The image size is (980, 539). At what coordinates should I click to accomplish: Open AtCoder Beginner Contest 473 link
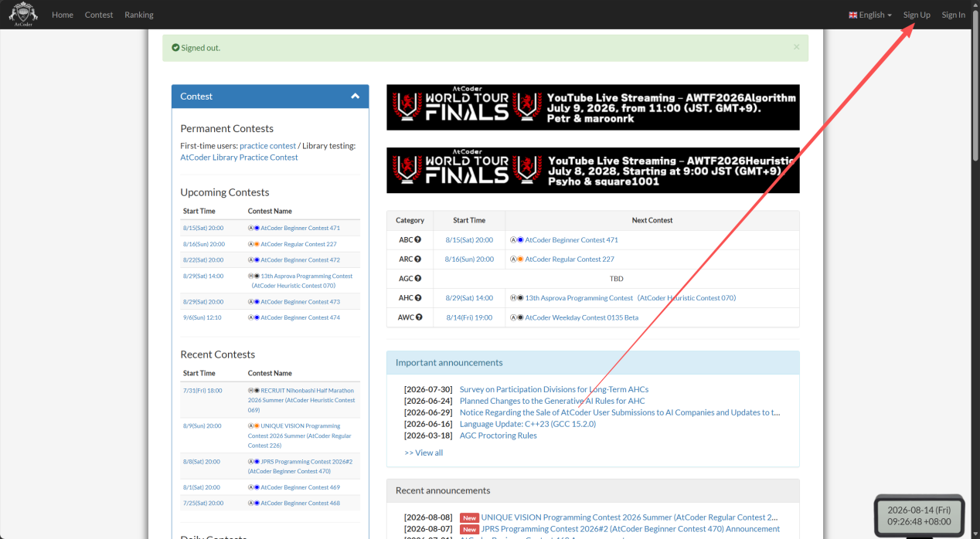click(x=300, y=302)
